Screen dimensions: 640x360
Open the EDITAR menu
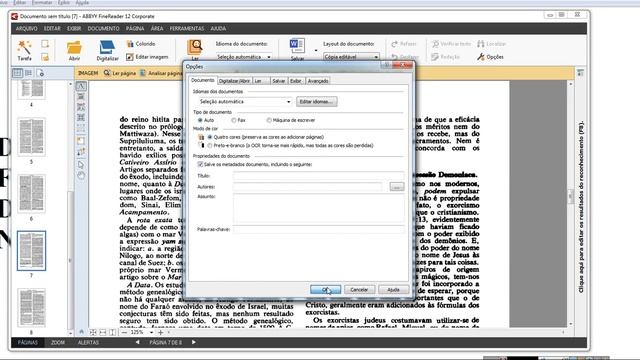tap(52, 29)
